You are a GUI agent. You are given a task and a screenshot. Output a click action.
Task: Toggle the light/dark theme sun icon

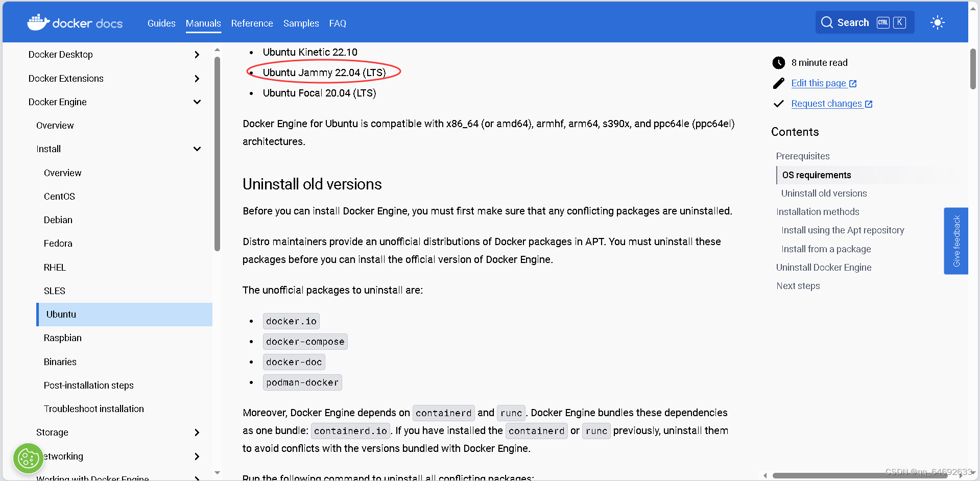pyautogui.click(x=937, y=22)
